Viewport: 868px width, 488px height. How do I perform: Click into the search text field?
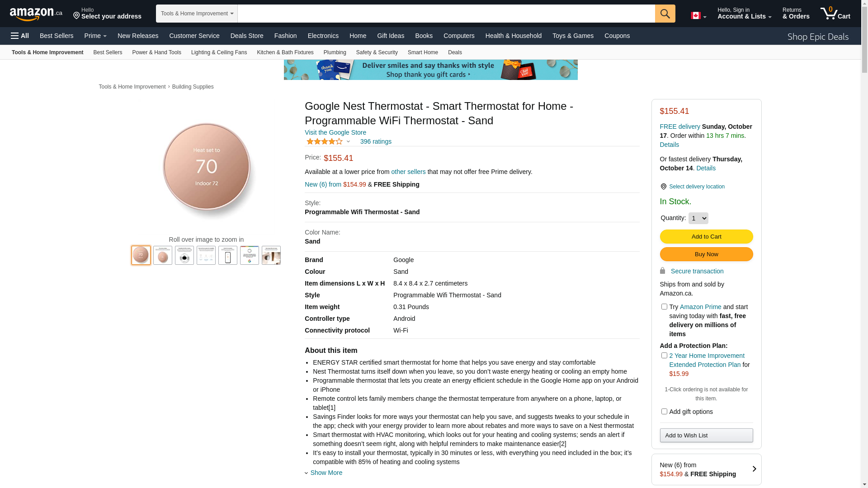pos(446,14)
